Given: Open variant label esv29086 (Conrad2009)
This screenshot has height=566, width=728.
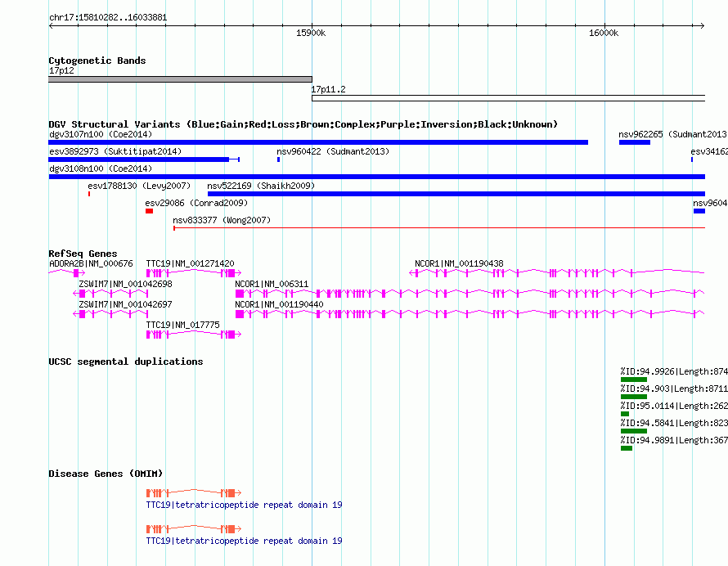Looking at the screenshot, I should coord(196,203).
